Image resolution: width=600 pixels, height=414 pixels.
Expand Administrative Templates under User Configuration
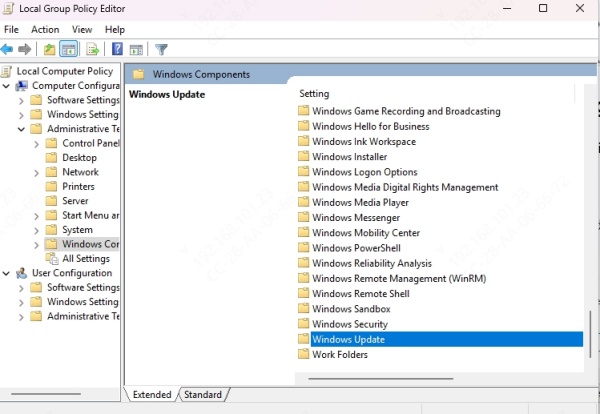pos(21,317)
